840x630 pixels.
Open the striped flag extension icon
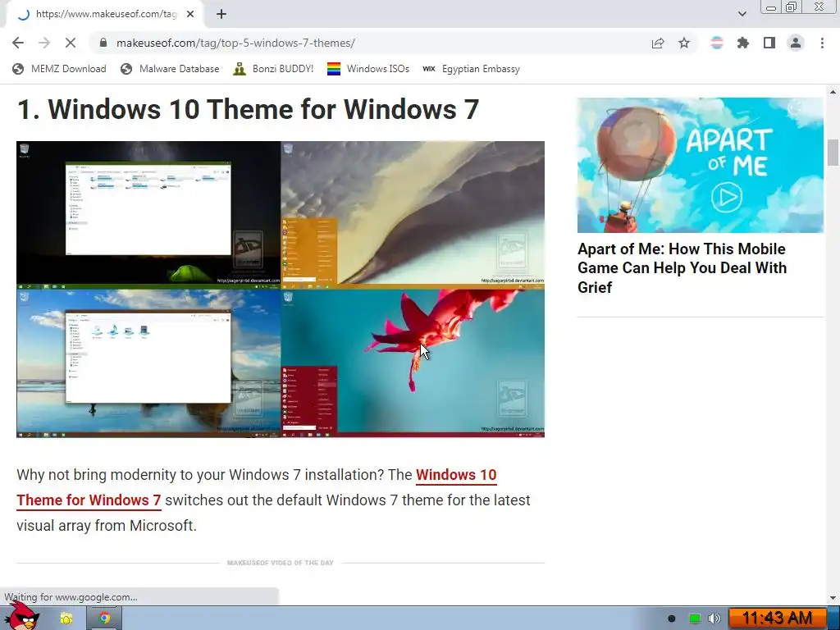(x=717, y=43)
